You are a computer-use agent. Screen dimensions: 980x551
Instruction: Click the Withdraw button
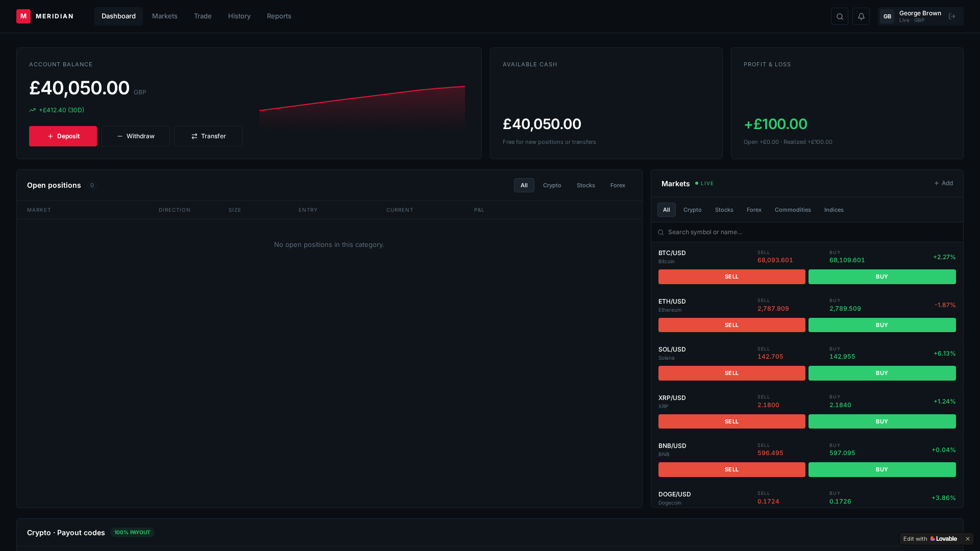pyautogui.click(x=135, y=136)
